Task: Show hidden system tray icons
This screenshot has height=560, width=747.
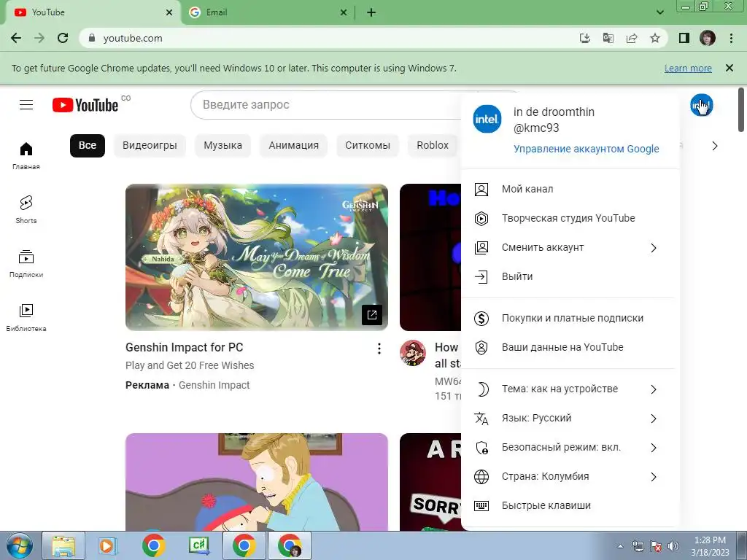Action: 620,546
